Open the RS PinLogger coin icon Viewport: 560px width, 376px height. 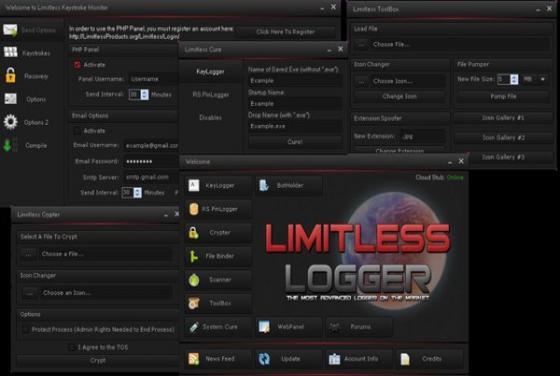pyautogui.click(x=194, y=209)
